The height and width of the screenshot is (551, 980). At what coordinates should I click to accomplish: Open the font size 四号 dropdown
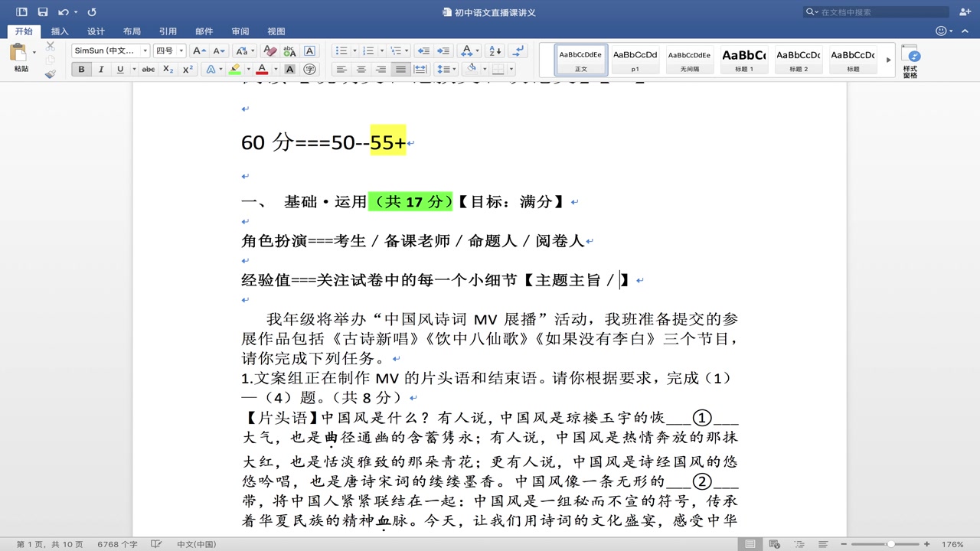[181, 51]
